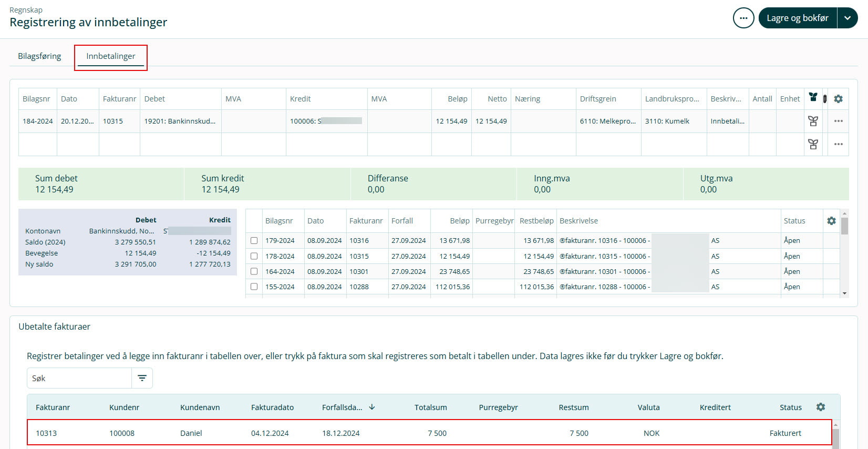Open the three-dot menu on the empty row
This screenshot has width=868, height=449.
pos(838,144)
